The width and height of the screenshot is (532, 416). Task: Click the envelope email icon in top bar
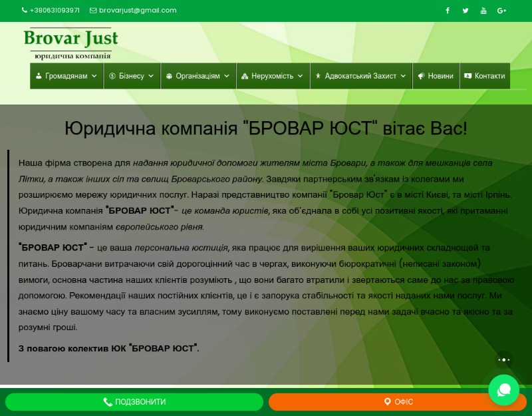coord(93,11)
